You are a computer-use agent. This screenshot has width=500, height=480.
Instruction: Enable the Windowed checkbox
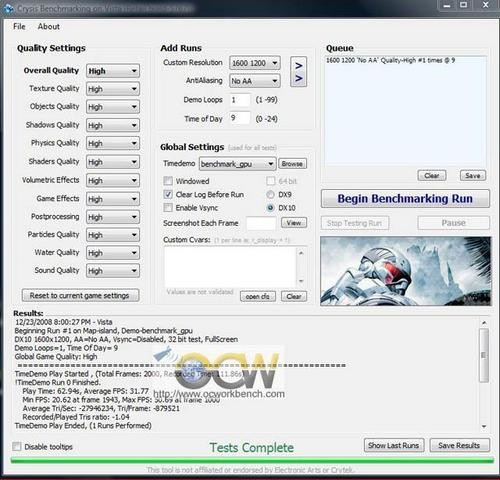168,181
